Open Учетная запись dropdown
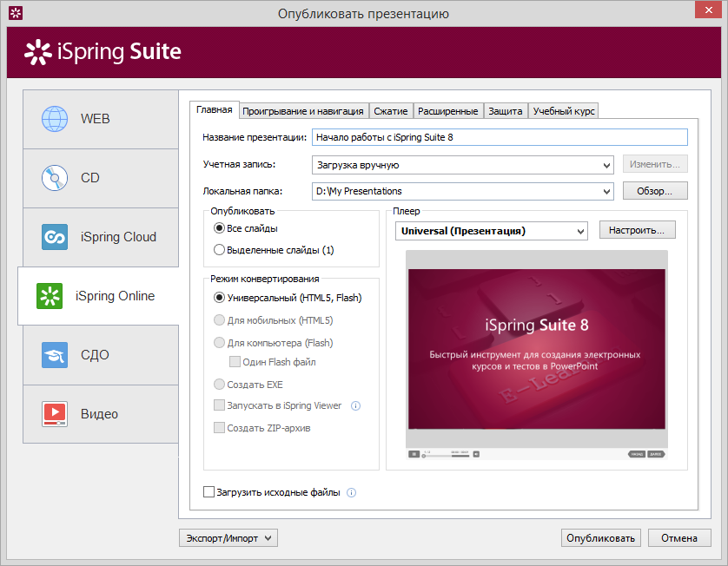This screenshot has width=728, height=566. tap(462, 165)
